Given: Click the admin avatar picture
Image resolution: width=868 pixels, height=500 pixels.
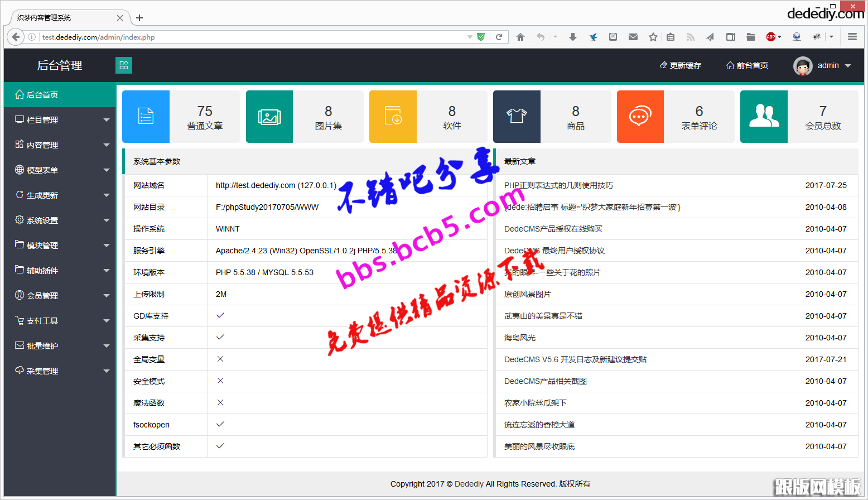Looking at the screenshot, I should point(803,66).
